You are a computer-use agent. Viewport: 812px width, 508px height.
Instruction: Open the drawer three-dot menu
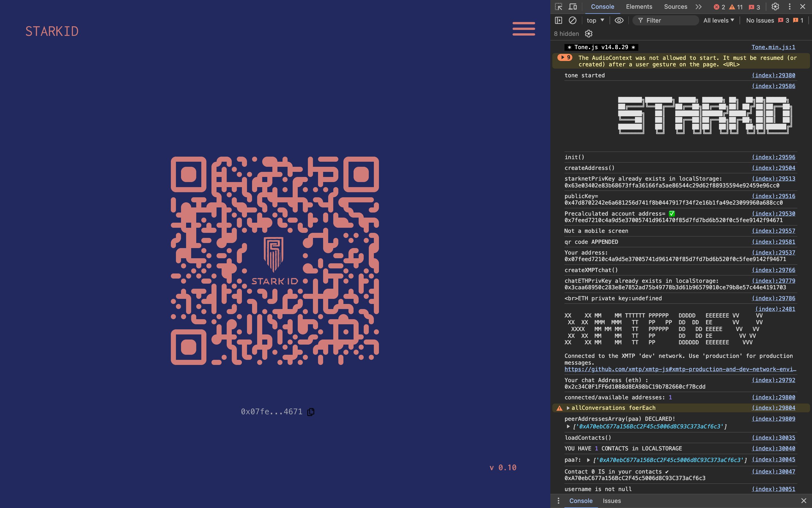(x=558, y=501)
